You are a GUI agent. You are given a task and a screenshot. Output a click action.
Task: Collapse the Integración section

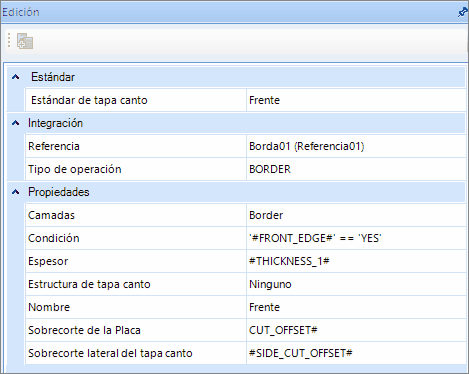point(15,123)
